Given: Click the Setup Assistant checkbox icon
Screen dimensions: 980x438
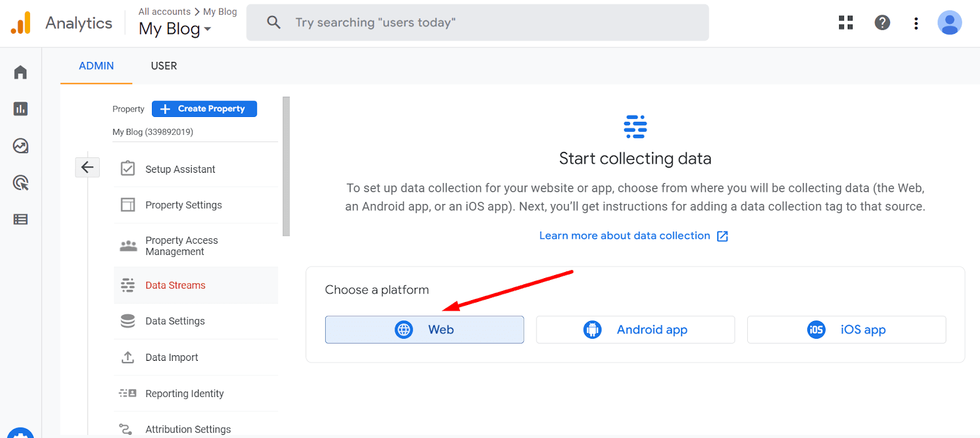Looking at the screenshot, I should click(127, 168).
